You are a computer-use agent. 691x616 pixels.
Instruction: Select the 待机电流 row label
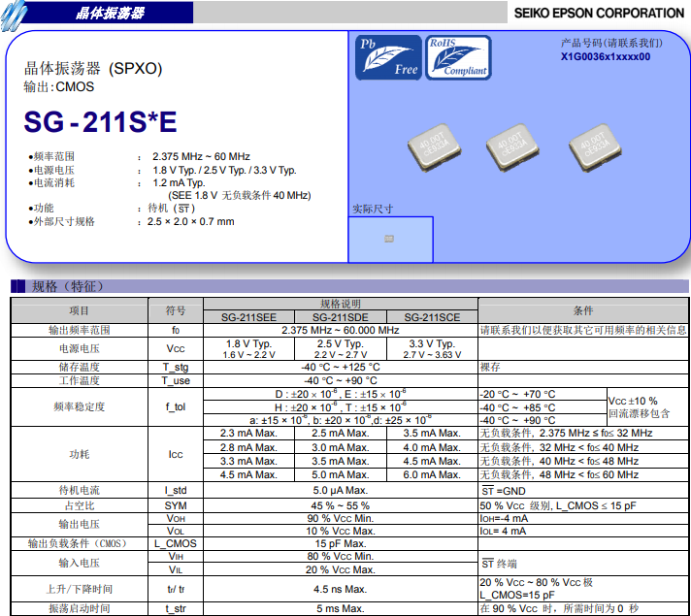tap(80, 491)
